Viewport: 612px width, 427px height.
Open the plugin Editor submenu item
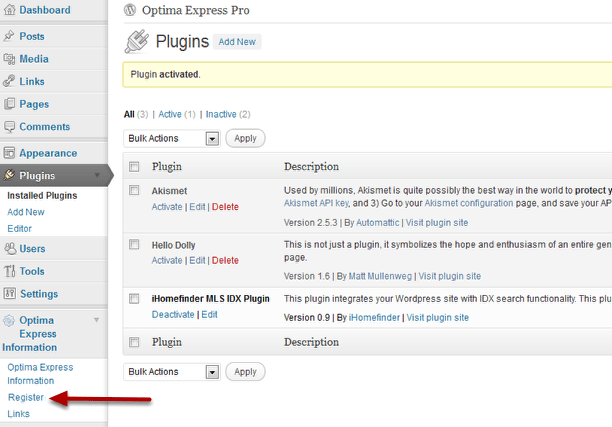[20, 229]
